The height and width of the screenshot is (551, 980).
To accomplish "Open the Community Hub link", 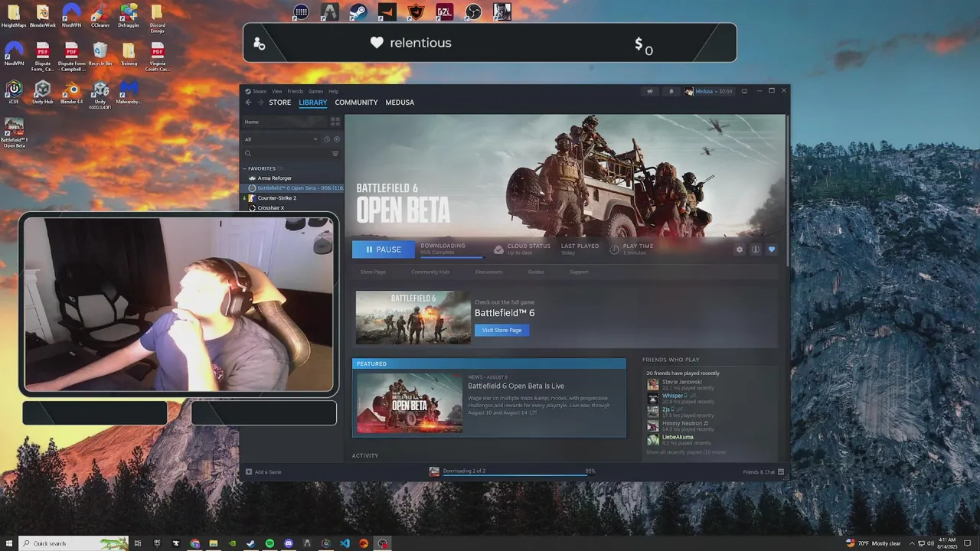I will [430, 272].
